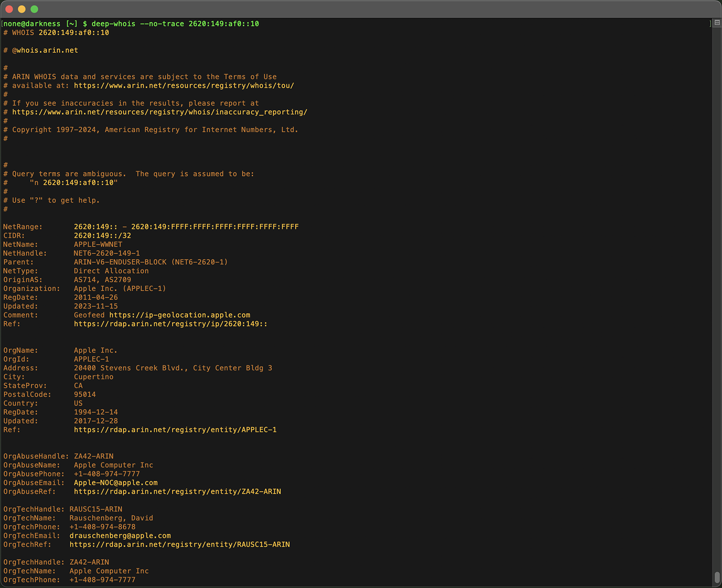Open the RAUSC15-ARIN OrgTechRef link

point(180,544)
